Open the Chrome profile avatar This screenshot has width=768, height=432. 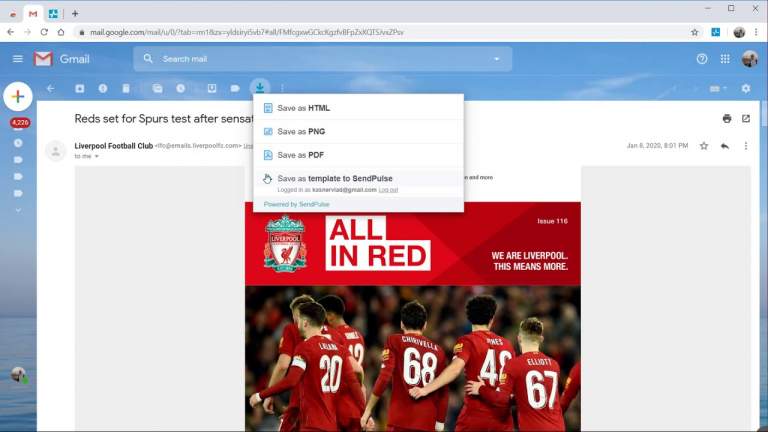739,32
